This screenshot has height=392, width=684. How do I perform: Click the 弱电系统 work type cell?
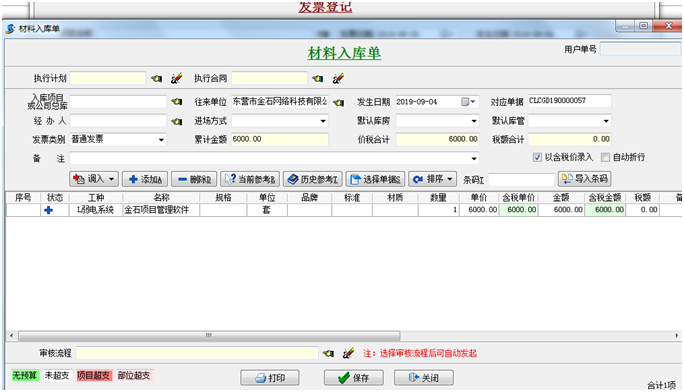coord(96,210)
